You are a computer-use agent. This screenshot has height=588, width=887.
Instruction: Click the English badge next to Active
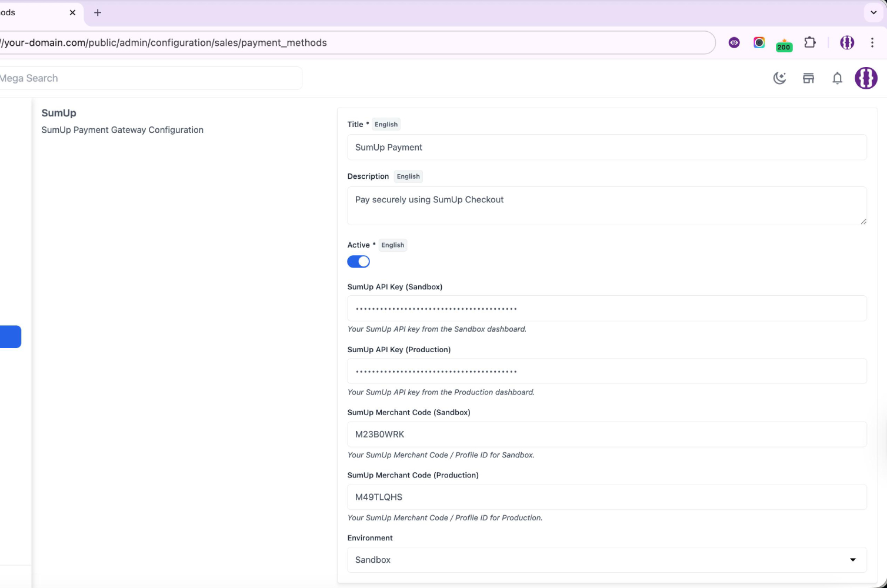coord(393,245)
